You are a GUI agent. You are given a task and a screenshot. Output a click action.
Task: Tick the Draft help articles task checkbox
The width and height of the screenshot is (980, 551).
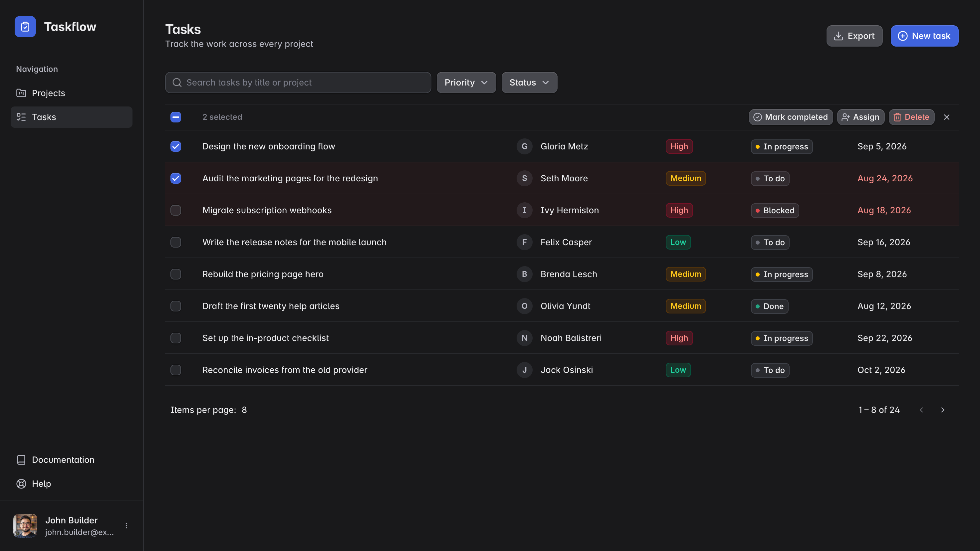pyautogui.click(x=176, y=306)
